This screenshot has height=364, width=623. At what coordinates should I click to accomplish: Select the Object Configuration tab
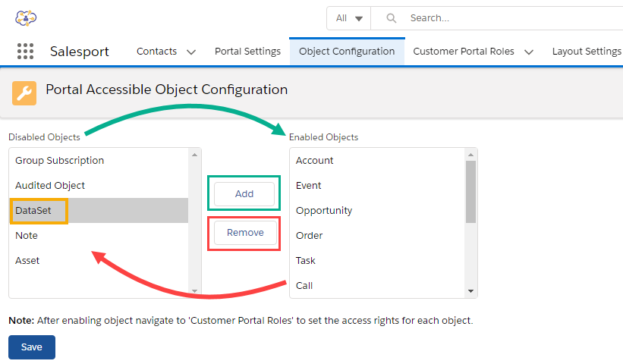point(347,52)
